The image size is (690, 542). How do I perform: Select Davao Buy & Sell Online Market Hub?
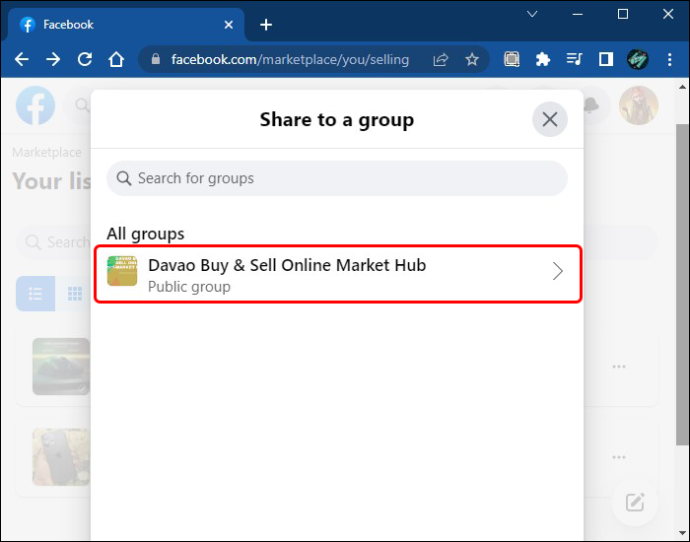pyautogui.click(x=338, y=274)
